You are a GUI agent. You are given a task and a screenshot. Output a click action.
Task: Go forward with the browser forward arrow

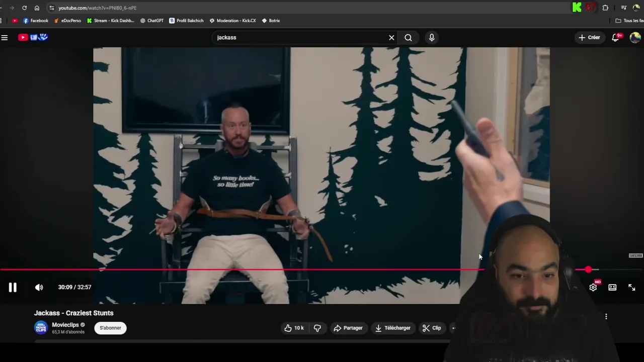tap(12, 8)
